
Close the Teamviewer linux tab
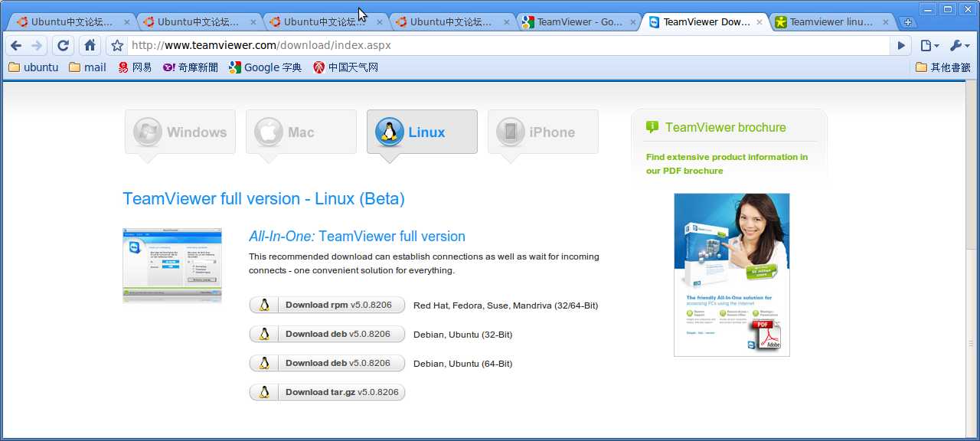[885, 22]
